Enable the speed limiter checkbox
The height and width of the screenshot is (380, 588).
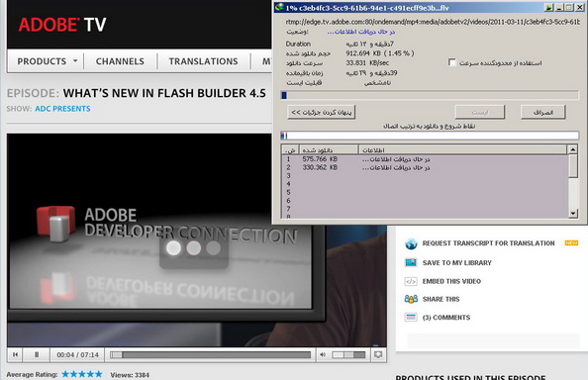(x=451, y=62)
